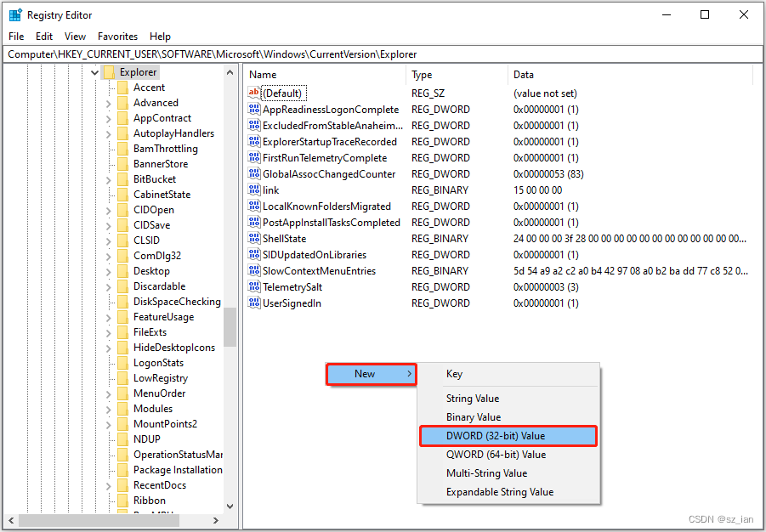Open the Edit menu
Image resolution: width=766 pixels, height=532 pixels.
click(44, 37)
